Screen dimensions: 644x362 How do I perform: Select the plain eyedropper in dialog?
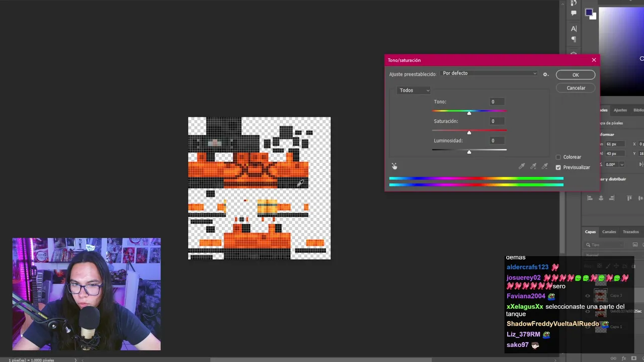point(522,166)
